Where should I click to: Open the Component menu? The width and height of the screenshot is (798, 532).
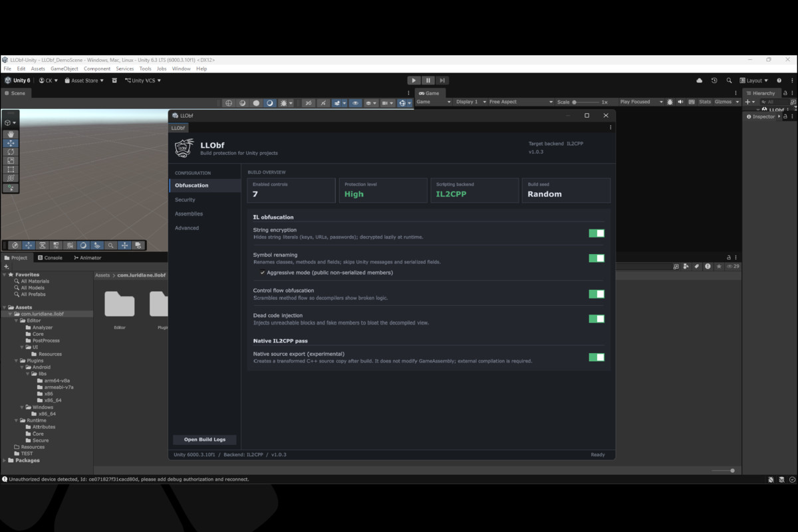click(97, 68)
